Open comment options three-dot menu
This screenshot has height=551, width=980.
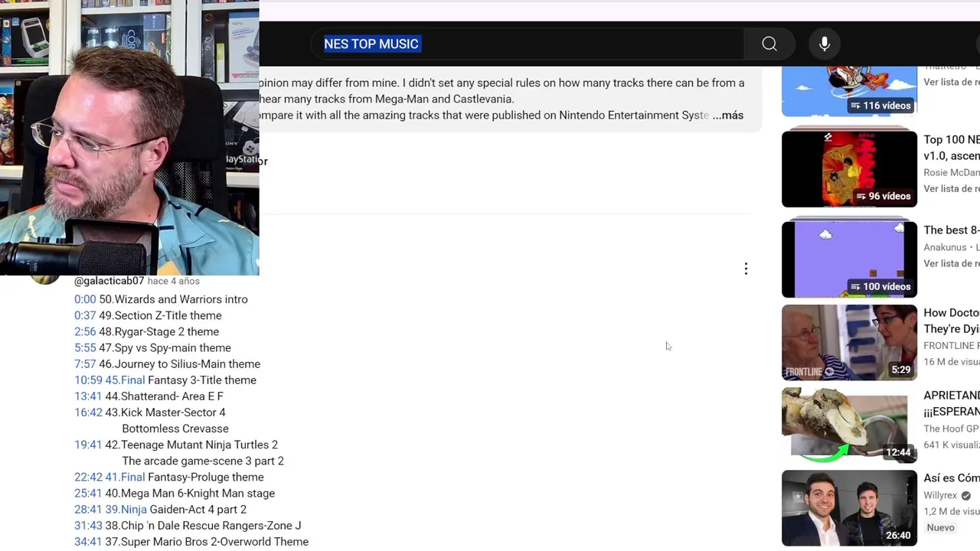click(746, 269)
